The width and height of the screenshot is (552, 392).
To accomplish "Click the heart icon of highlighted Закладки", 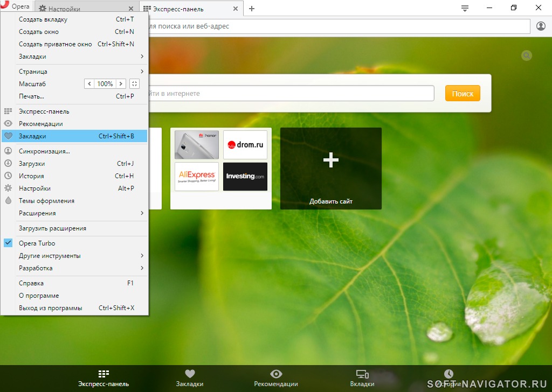I will coord(8,136).
